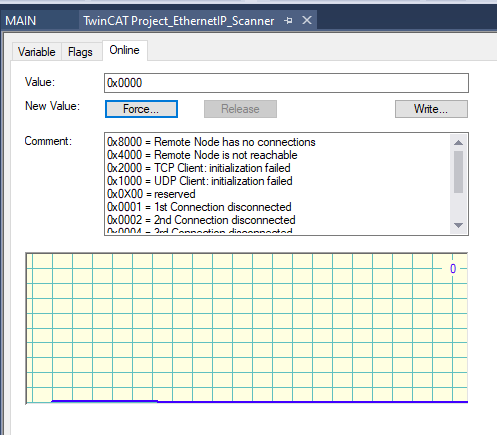Click the '0' value label on the chart

point(453,268)
